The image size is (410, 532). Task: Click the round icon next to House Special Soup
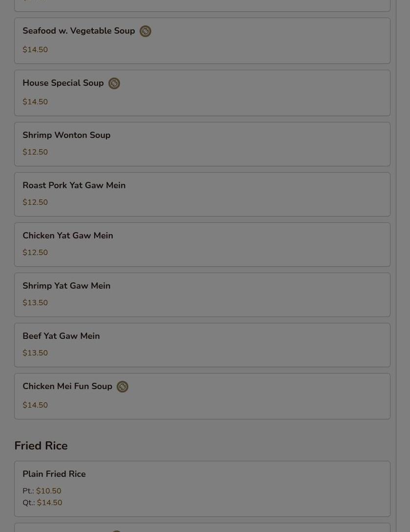coord(114,83)
